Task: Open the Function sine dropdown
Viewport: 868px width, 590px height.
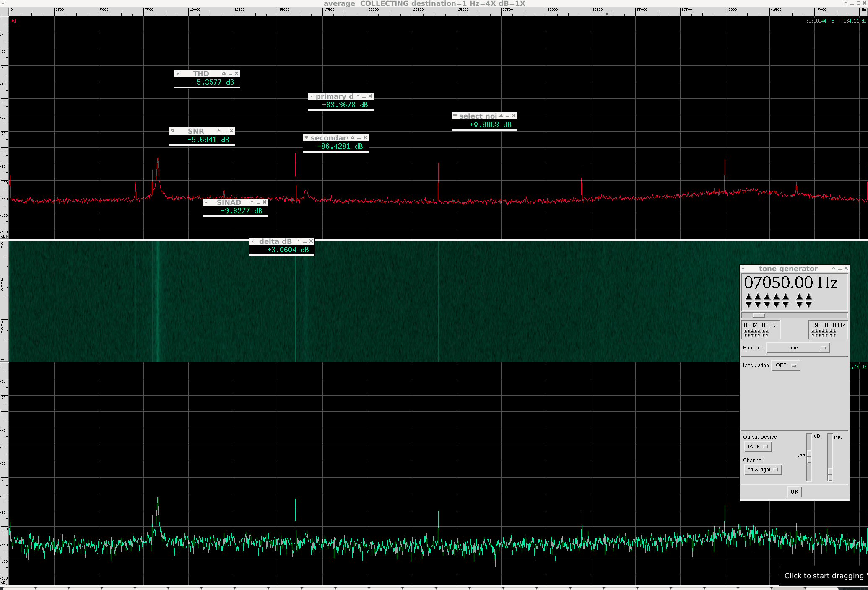Action: coord(798,348)
